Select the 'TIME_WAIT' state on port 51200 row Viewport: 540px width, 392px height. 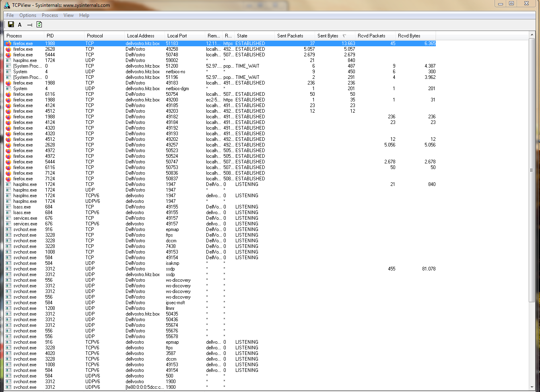point(247,66)
